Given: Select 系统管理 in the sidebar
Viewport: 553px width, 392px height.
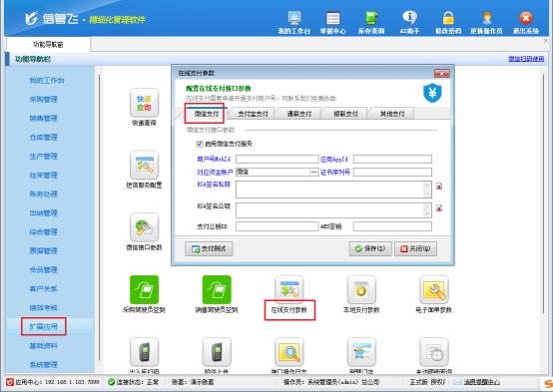Looking at the screenshot, I should [x=43, y=365].
